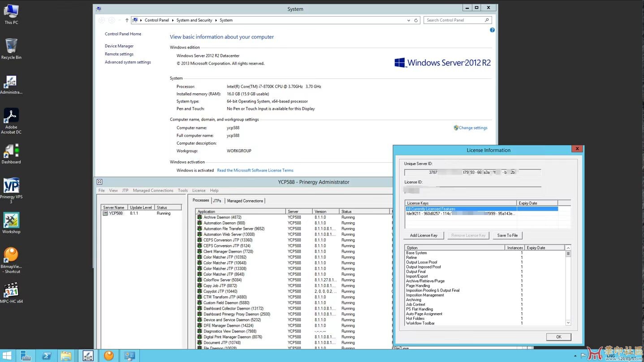The height and width of the screenshot is (362, 644).
Task: Open the Dashboard desktop icon
Action: coord(11,154)
